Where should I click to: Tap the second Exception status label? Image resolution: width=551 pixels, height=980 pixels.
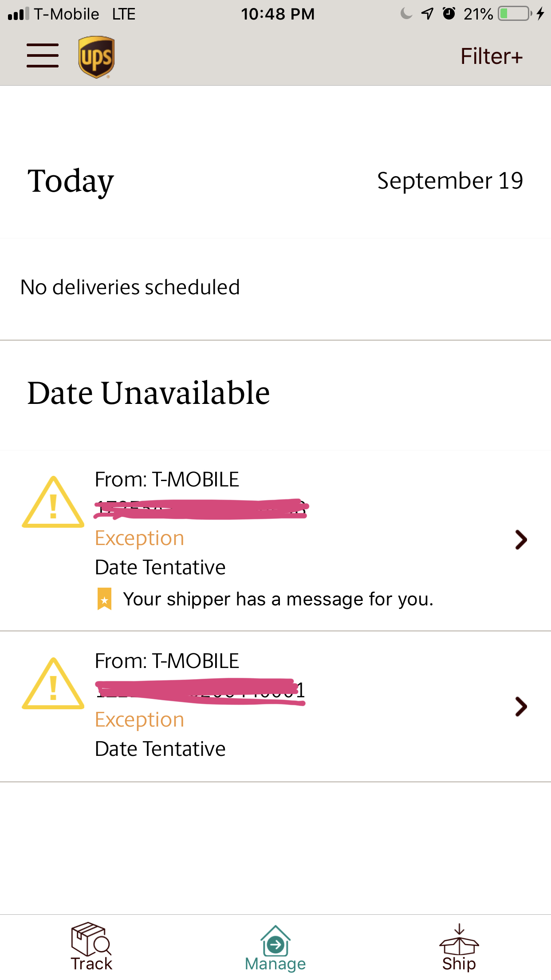[x=139, y=719]
